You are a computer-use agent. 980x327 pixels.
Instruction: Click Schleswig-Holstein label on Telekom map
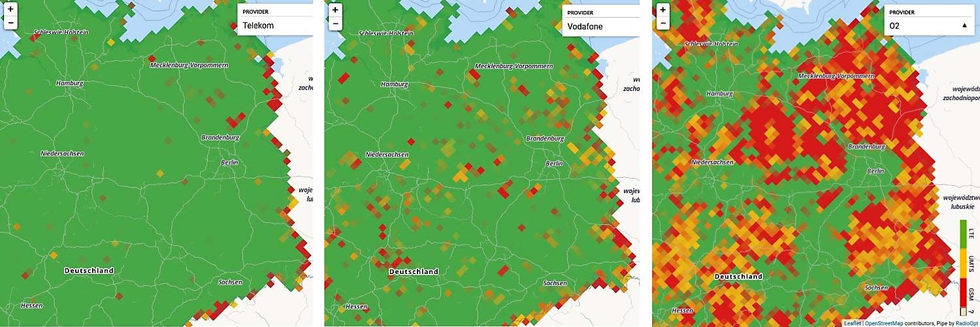click(61, 32)
